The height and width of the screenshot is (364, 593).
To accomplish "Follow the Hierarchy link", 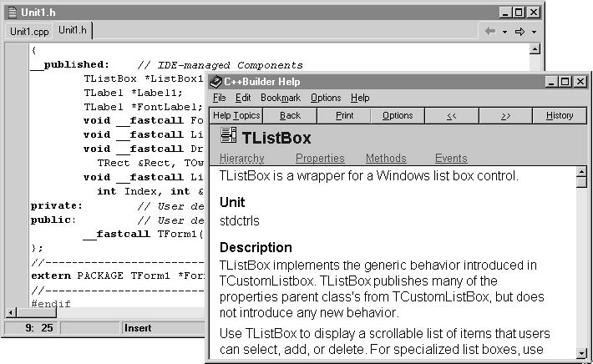I will [x=242, y=159].
